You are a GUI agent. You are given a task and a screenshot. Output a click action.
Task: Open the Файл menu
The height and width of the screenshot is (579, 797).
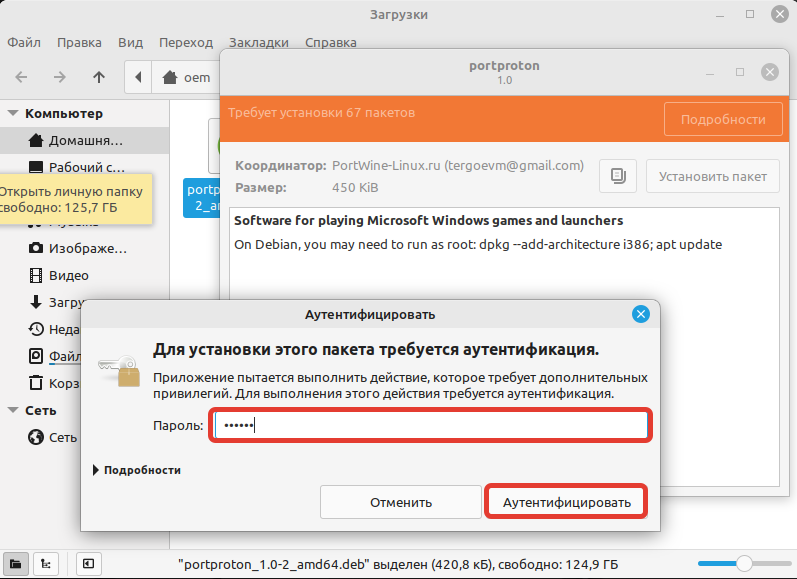(x=24, y=42)
